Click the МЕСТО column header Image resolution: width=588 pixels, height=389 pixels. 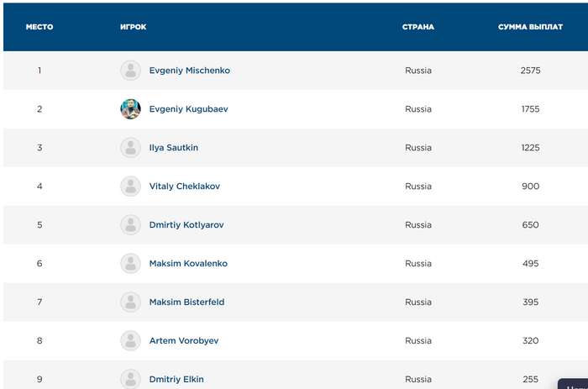point(39,27)
